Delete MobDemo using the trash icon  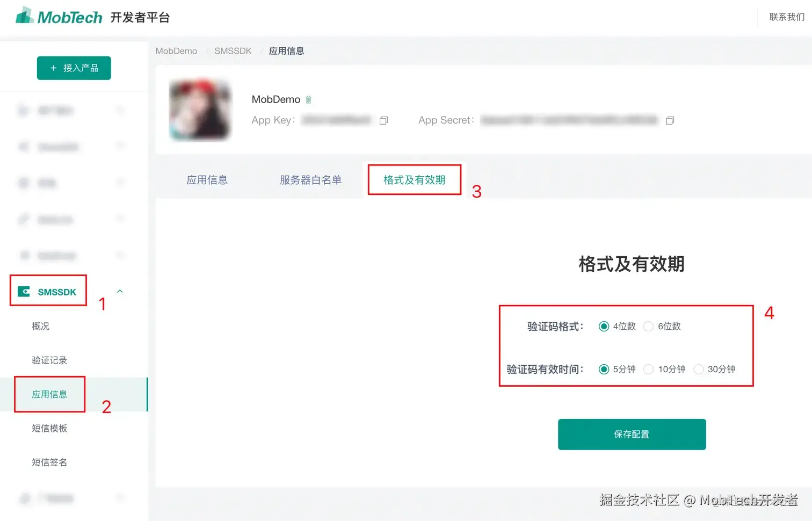(x=308, y=100)
